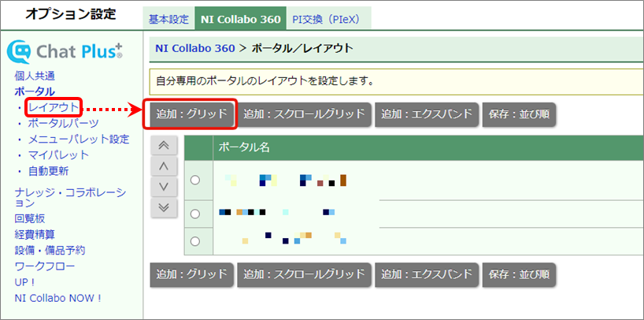Open マイパレット link
The width and height of the screenshot is (644, 320).
58,155
